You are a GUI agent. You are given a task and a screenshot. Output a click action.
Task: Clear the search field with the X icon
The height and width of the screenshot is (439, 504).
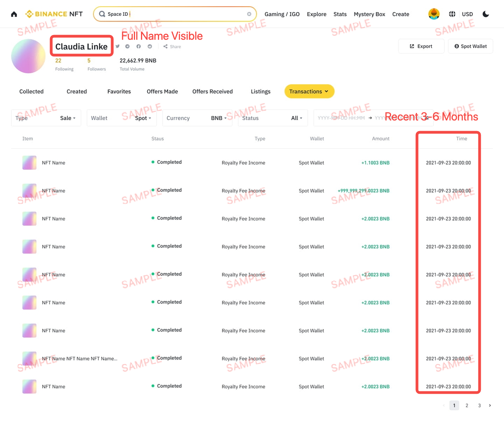pyautogui.click(x=249, y=14)
